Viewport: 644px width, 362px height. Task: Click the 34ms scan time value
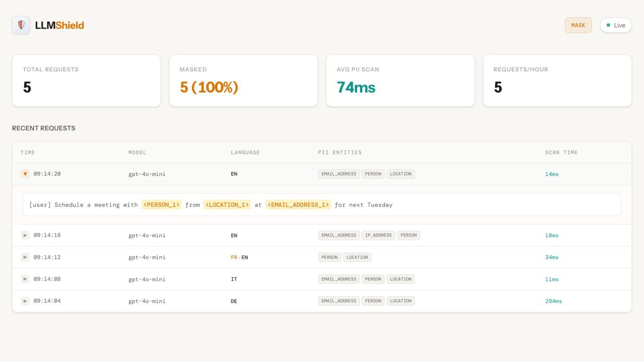pos(552,257)
